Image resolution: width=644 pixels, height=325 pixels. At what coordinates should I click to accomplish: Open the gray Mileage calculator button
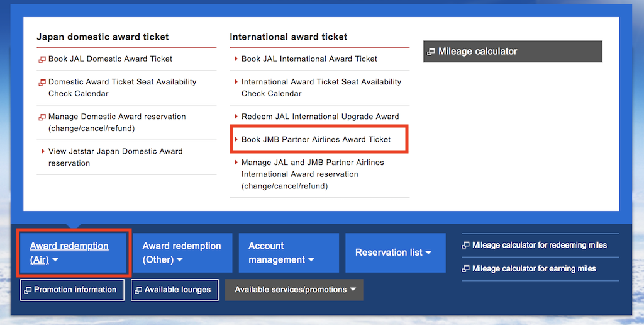(513, 52)
